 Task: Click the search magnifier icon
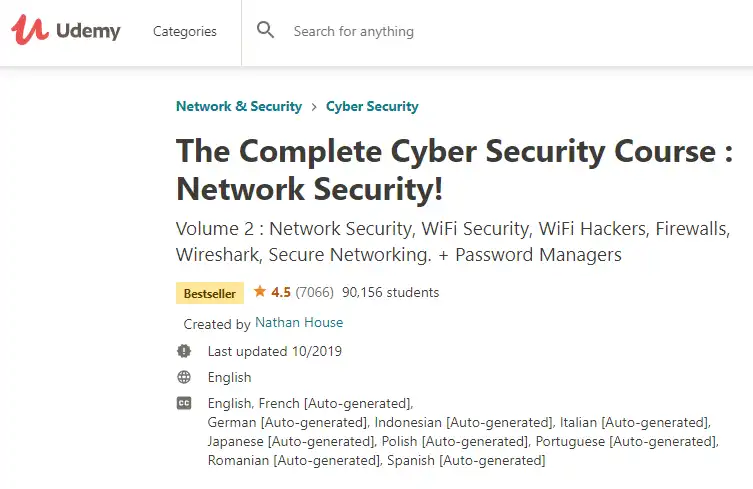point(265,30)
